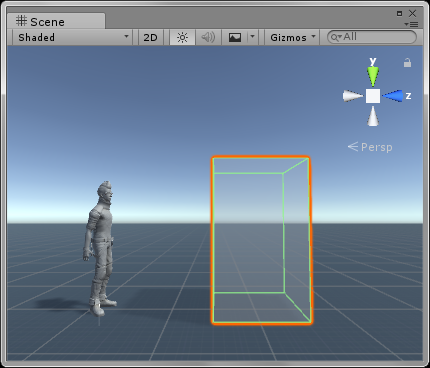Click the green Y axis cone
Screen dimensions: 430x368
tap(373, 76)
